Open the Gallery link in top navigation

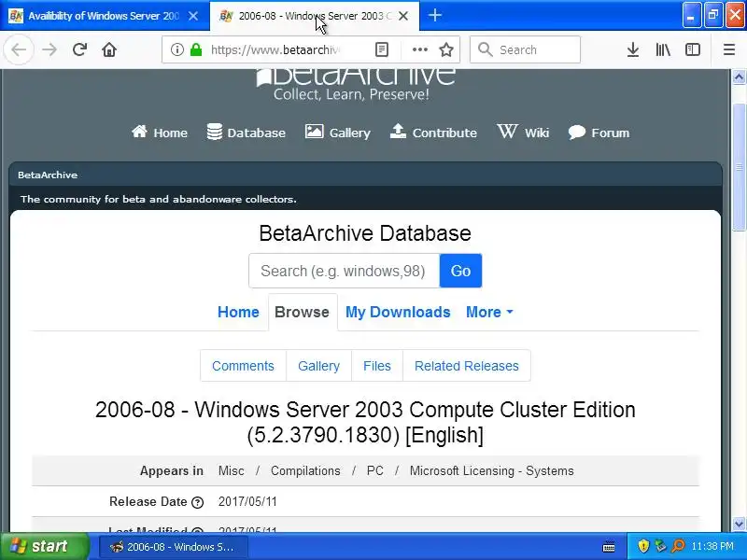(338, 133)
